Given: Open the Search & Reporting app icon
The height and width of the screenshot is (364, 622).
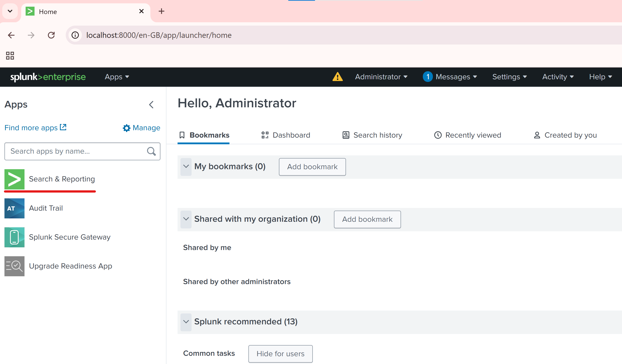Looking at the screenshot, I should pyautogui.click(x=14, y=179).
